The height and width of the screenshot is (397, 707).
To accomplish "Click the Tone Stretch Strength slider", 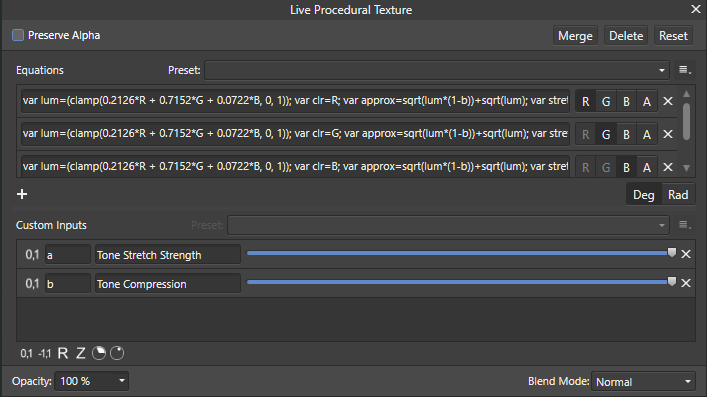I will tap(461, 253).
